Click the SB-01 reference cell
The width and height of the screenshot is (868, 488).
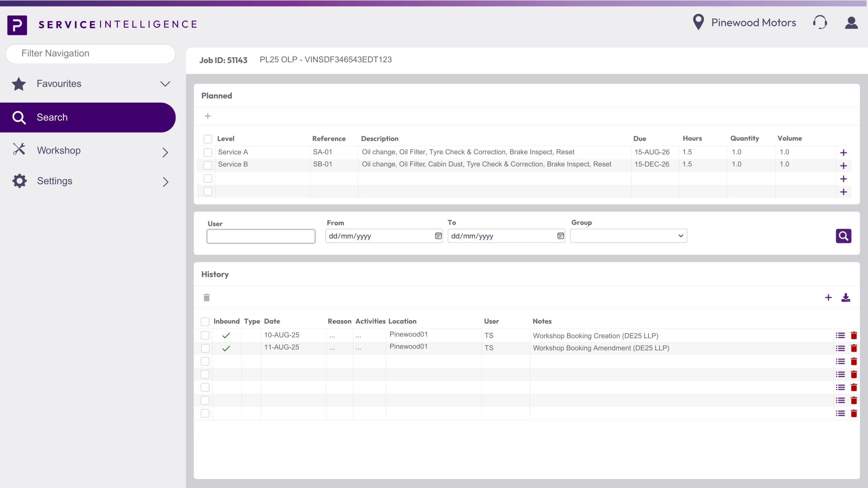coord(322,164)
